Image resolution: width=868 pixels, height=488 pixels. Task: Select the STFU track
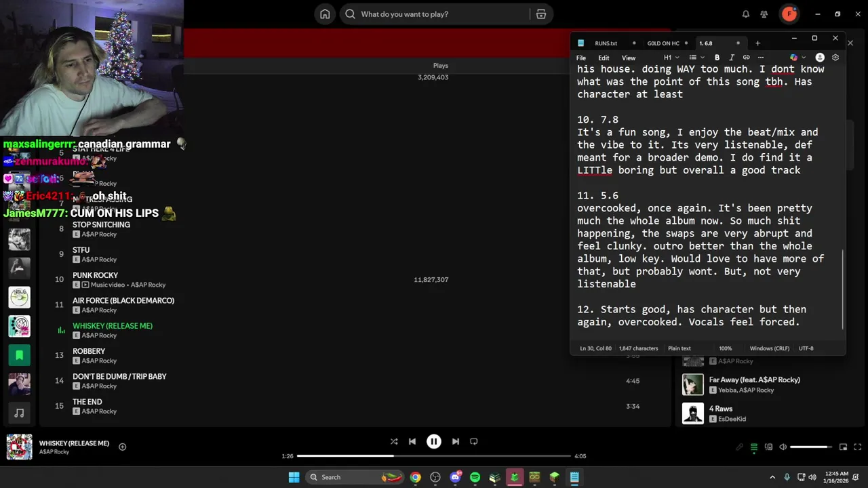81,250
